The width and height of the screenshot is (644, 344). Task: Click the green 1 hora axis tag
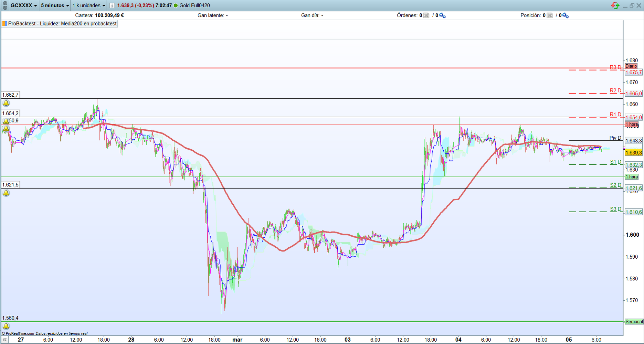[x=632, y=177]
